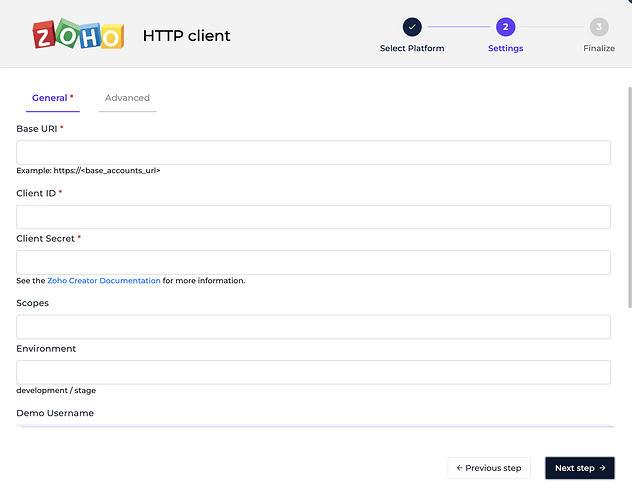
Task: Click the Select Platform step label
Action: (412, 48)
